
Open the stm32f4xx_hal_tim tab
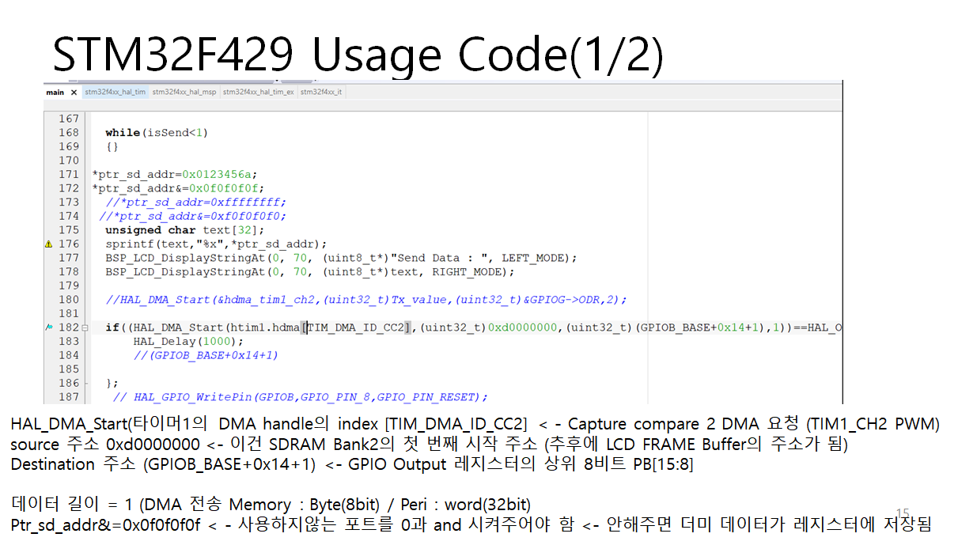click(x=115, y=92)
